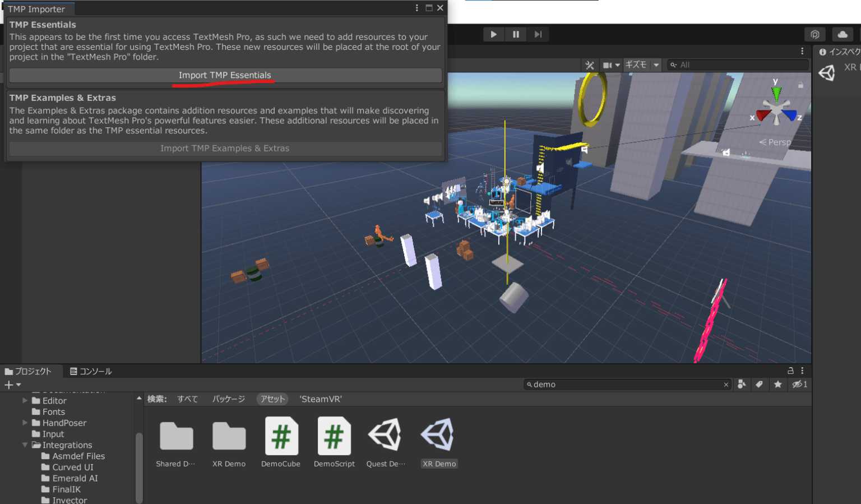Select the DemoCube script asset
This screenshot has width=861, height=504.
pyautogui.click(x=281, y=436)
